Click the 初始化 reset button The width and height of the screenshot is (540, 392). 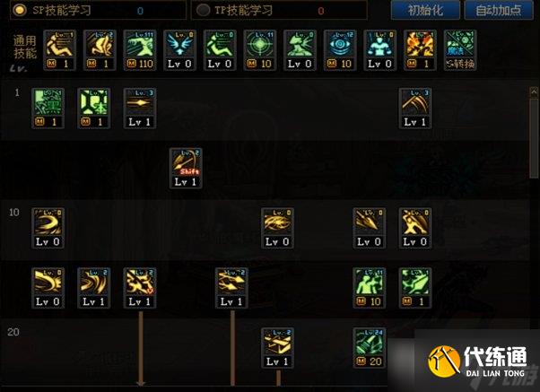click(425, 10)
